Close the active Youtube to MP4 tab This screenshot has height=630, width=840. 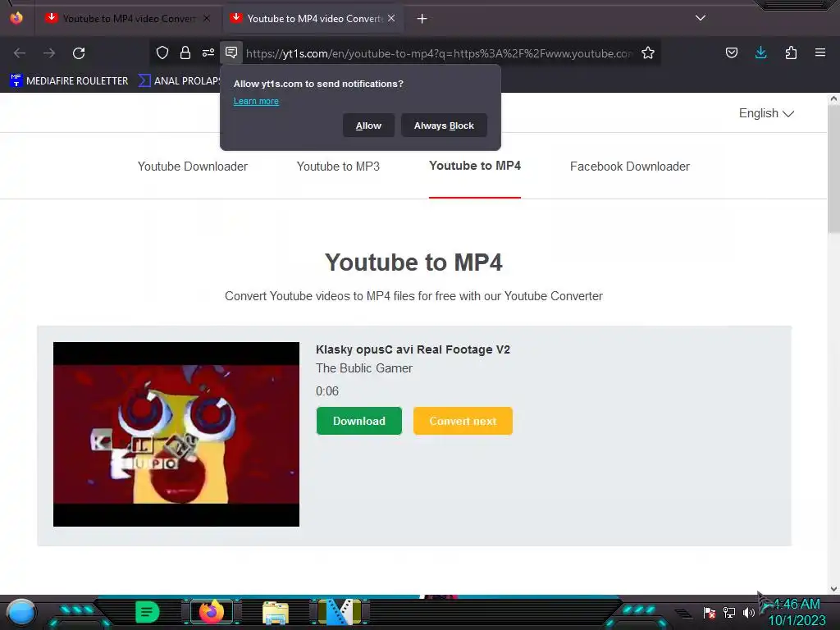tap(391, 18)
